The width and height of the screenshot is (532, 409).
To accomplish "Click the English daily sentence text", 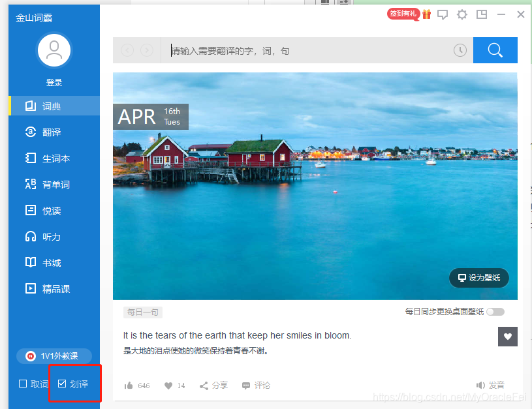I will (x=237, y=335).
